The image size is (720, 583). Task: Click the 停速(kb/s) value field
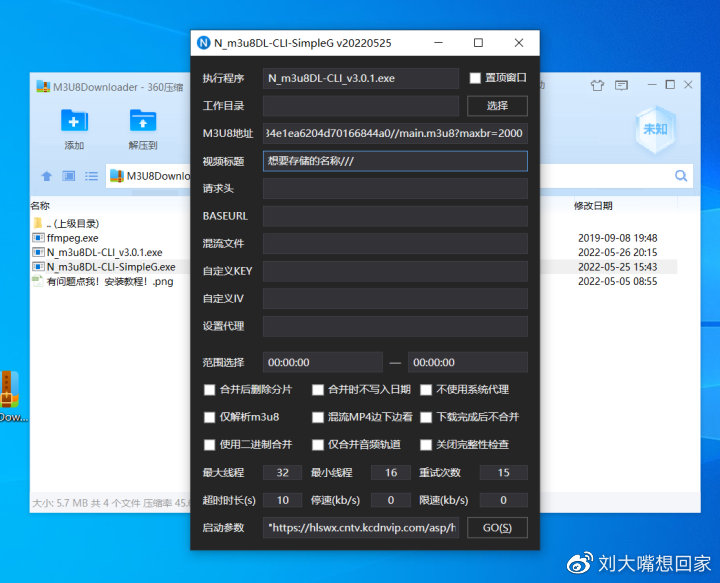tap(391, 500)
